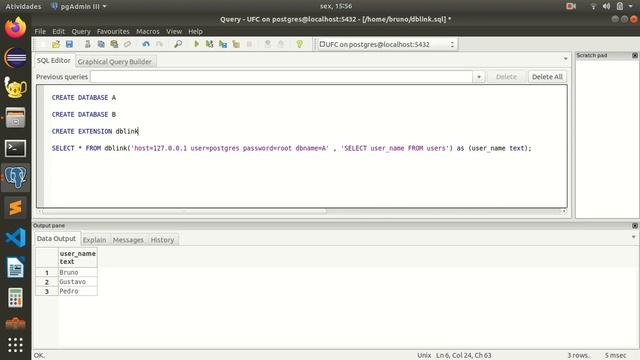Open Find with magnifying glass icon
640x360 pixels.
coord(178,44)
